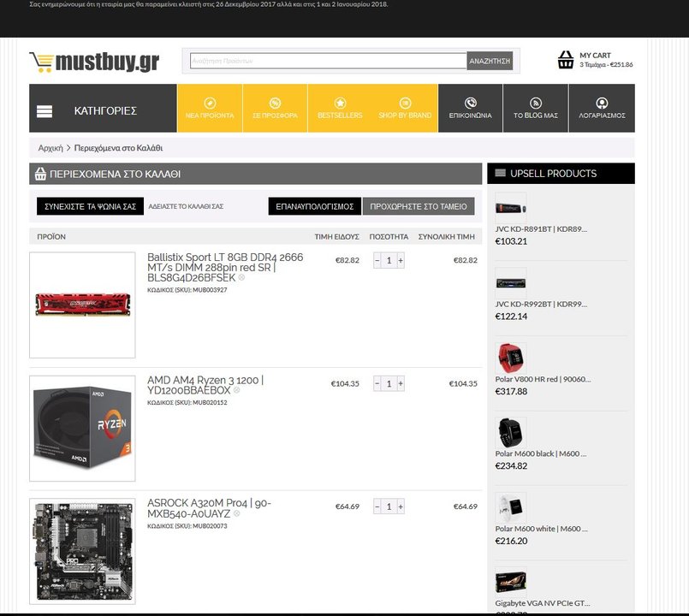Increase quantity of ASROCK A320M Pro4
Viewport: 689px width, 616px height.
coord(401,506)
